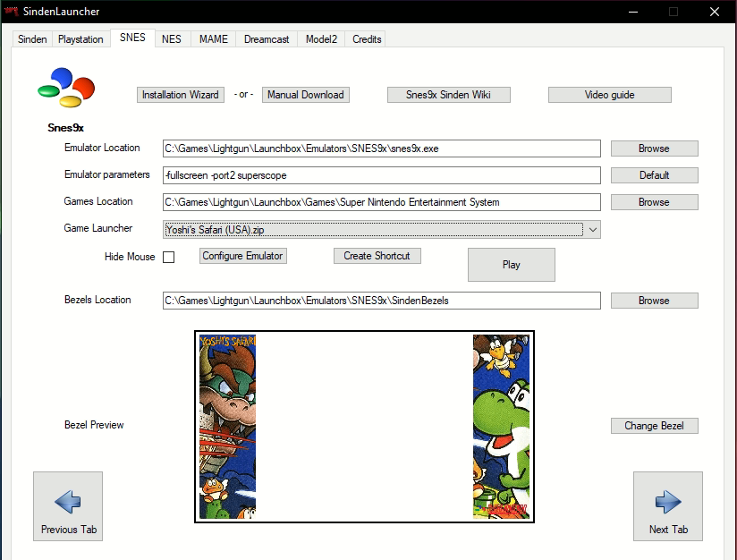Viewport: 737px width, 560px height.
Task: Open the Video guide
Action: pyautogui.click(x=610, y=95)
